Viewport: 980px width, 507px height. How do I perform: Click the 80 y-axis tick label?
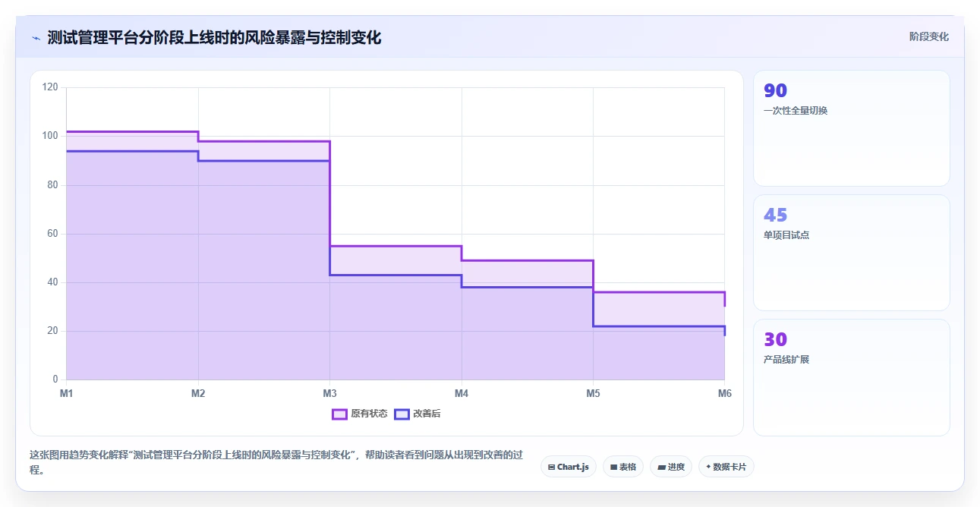[x=52, y=184]
